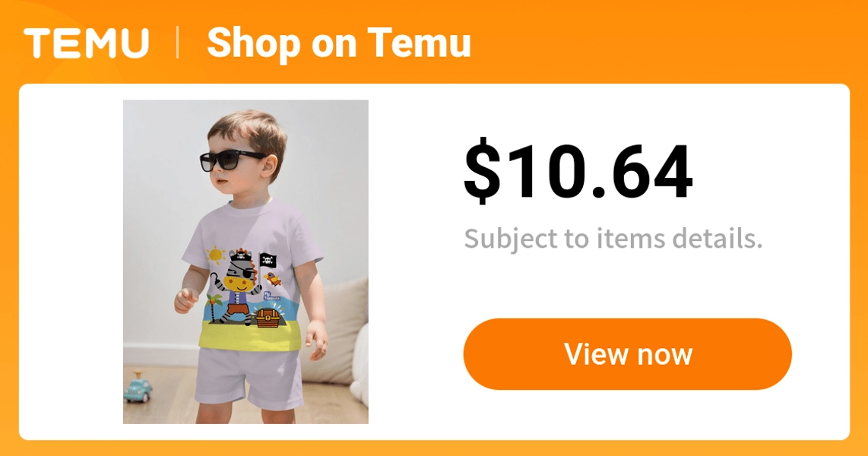The width and height of the screenshot is (868, 456).
Task: Click the palm tree shirt graphic
Action: point(215,306)
